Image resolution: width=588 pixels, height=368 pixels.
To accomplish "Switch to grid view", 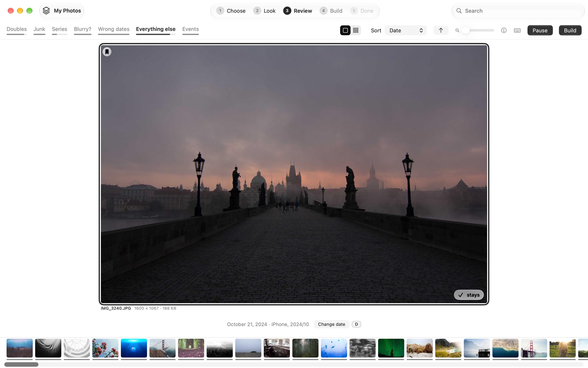I will [356, 30].
